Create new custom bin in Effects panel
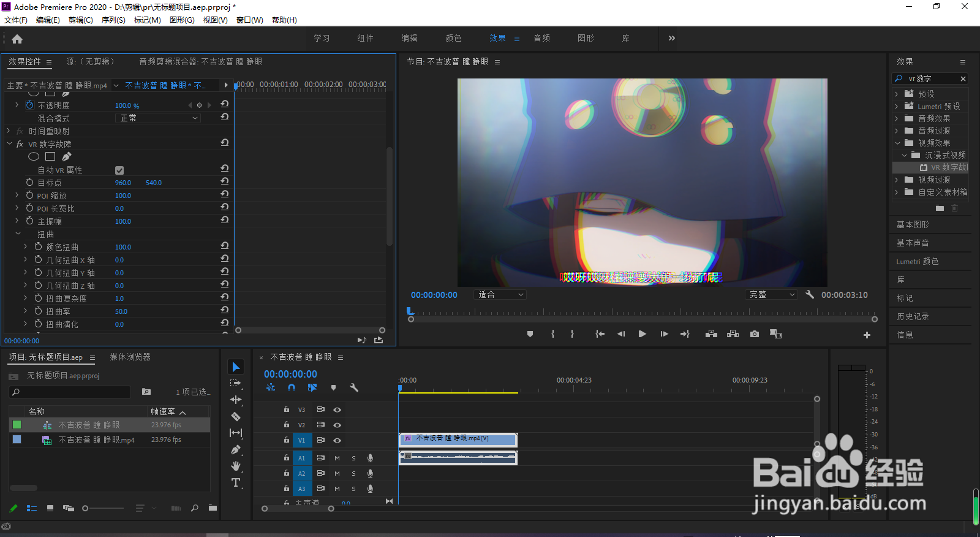The image size is (980, 537). (x=940, y=208)
